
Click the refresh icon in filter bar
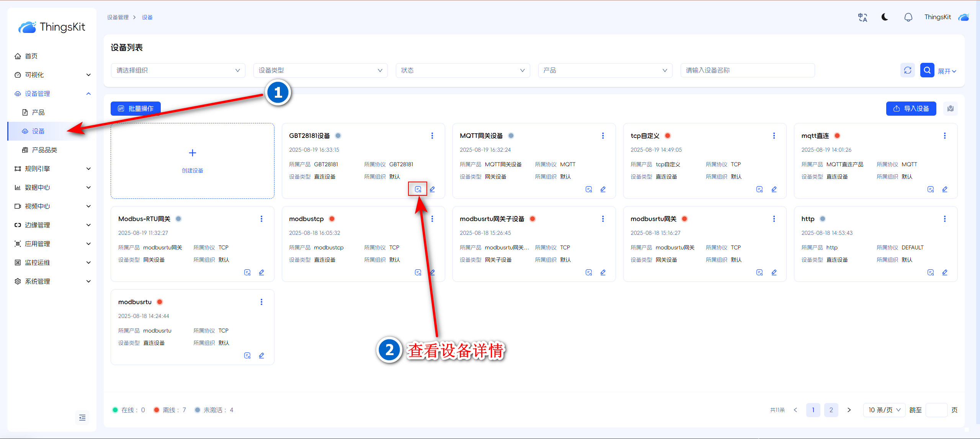[x=908, y=70]
